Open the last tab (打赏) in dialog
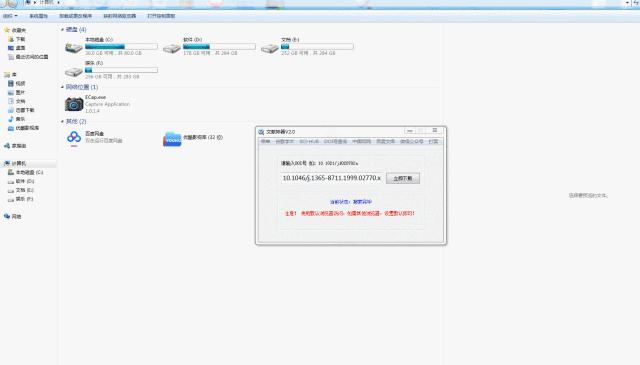640x365 pixels. click(433, 141)
